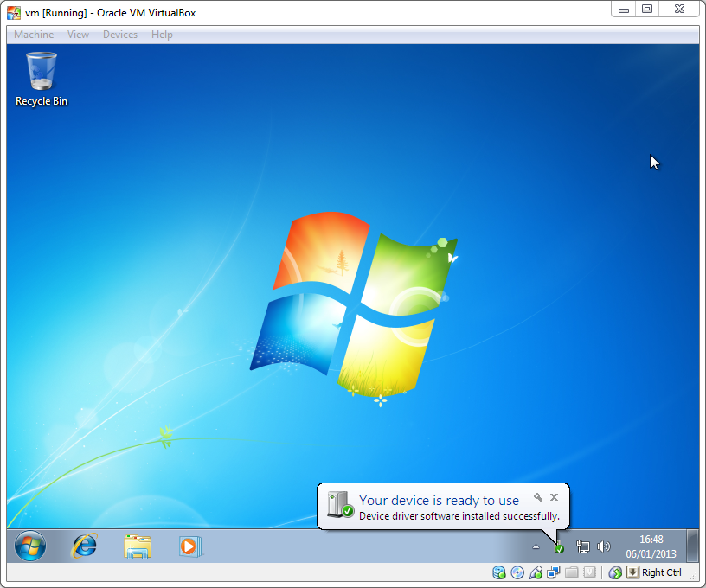706x588 pixels.
Task: Click the hard disk activity indicator
Action: [x=499, y=572]
